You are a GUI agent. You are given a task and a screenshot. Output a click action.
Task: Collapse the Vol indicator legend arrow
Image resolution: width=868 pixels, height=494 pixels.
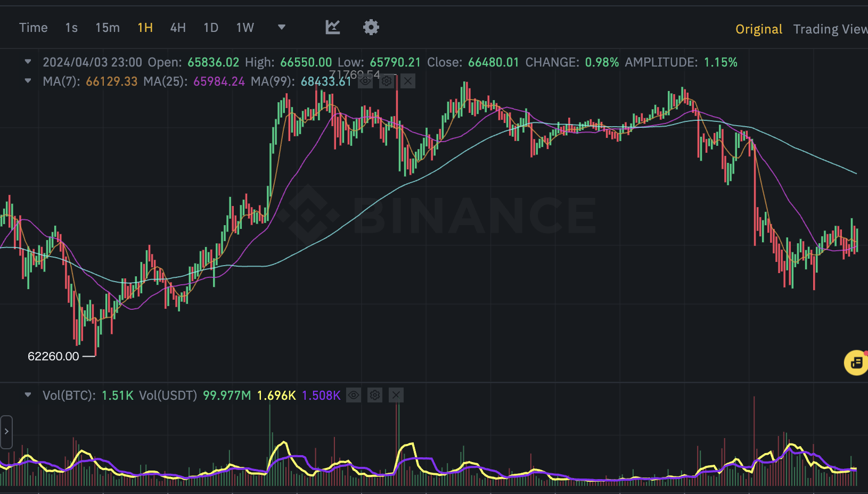(28, 395)
